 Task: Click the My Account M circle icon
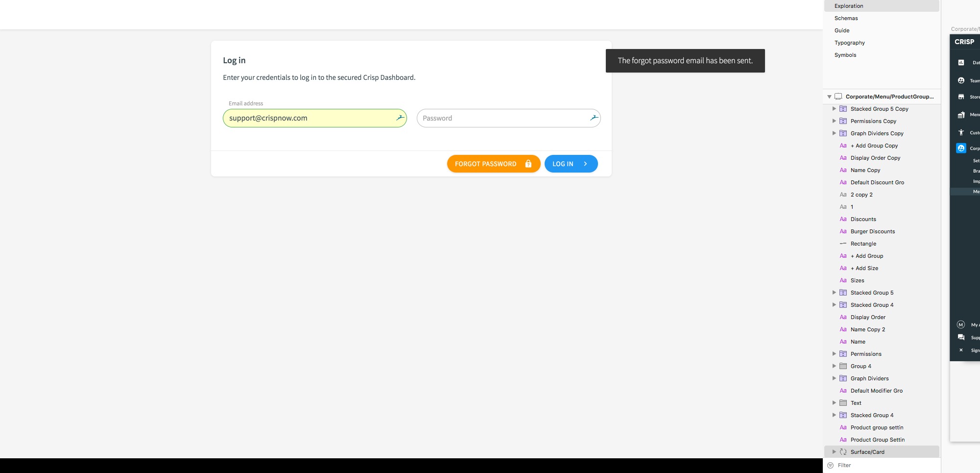point(961,324)
